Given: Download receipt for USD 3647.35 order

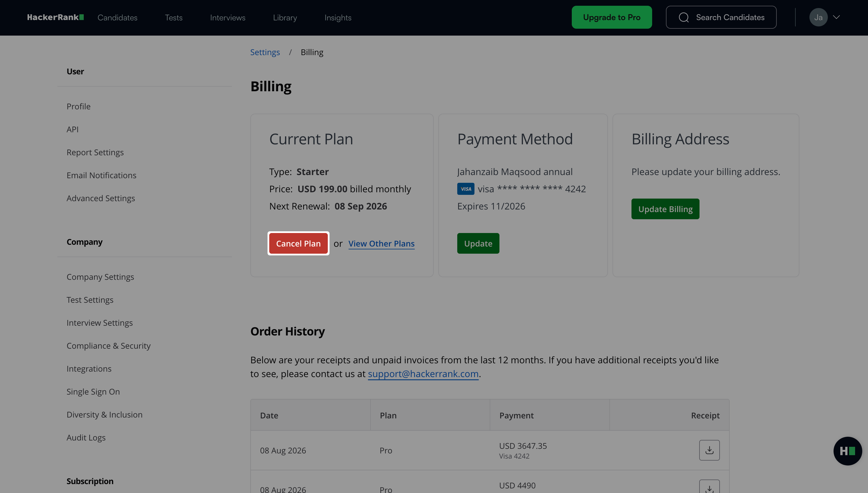Looking at the screenshot, I should click(709, 450).
